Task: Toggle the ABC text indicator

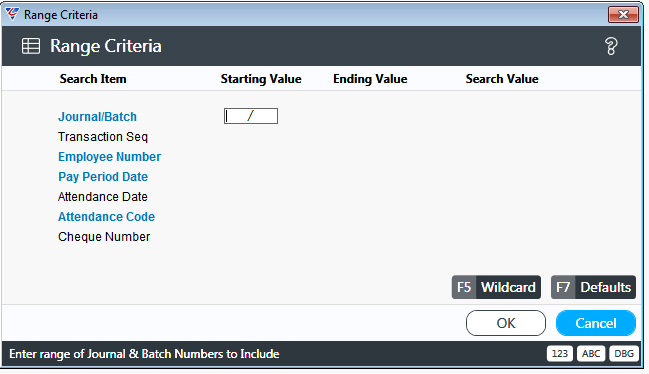Action: click(x=591, y=354)
